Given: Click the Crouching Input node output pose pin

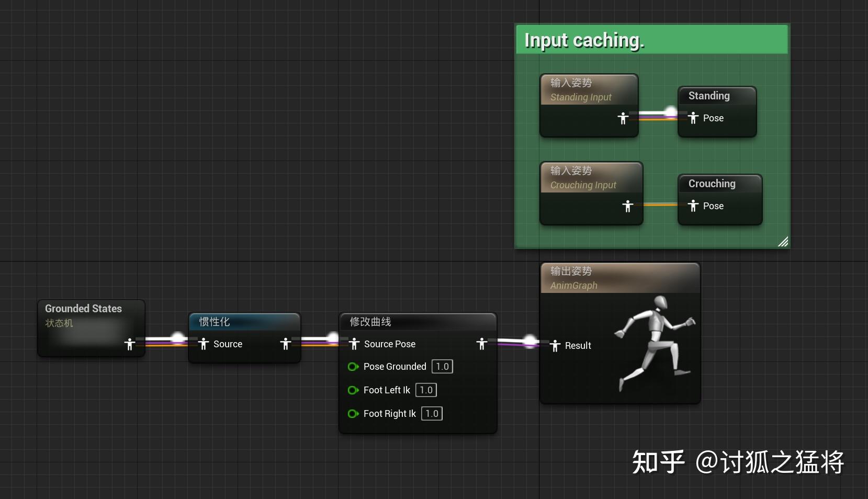Looking at the screenshot, I should pos(628,206).
